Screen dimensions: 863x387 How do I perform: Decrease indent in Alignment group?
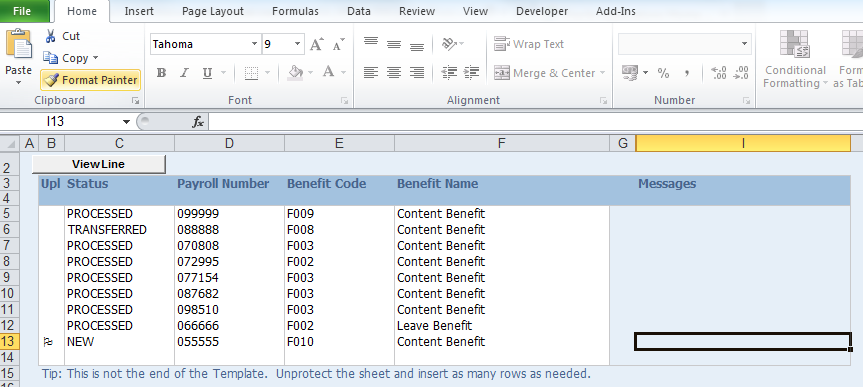pyautogui.click(x=450, y=72)
